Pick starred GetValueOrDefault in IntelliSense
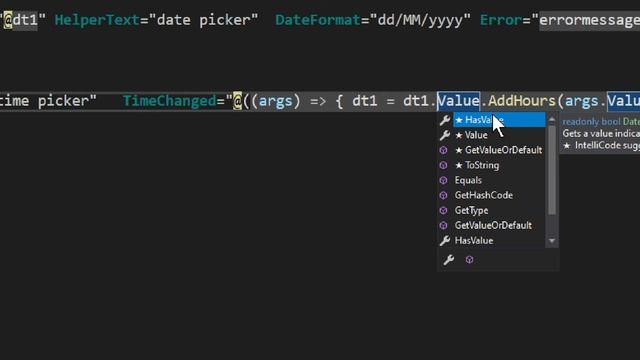The image size is (640, 360). click(499, 150)
